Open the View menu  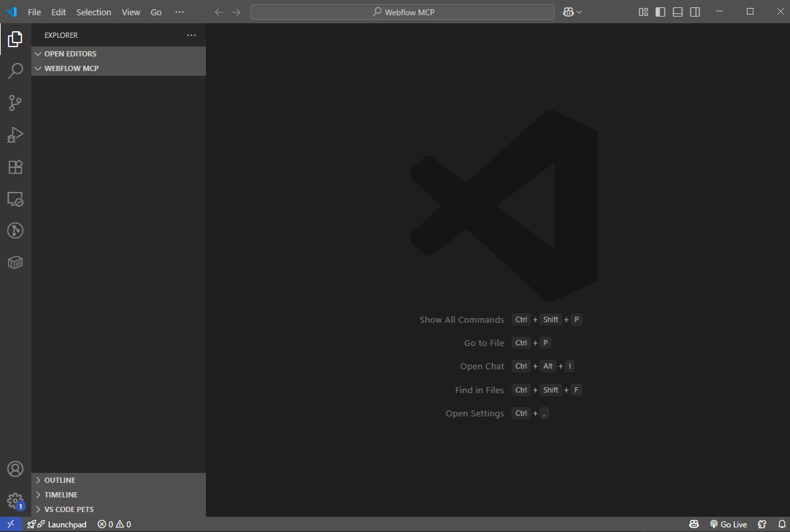point(131,12)
